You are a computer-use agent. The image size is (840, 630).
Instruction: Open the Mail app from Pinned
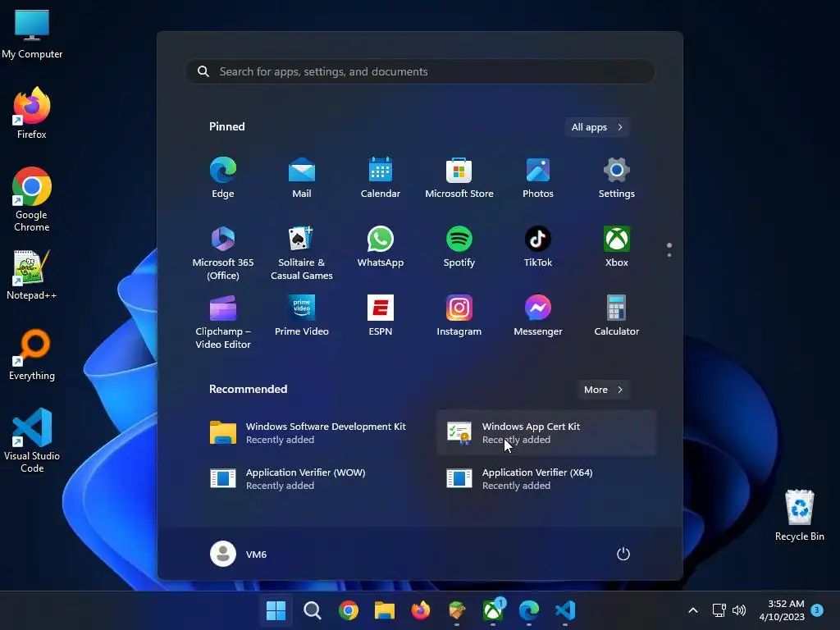302,177
